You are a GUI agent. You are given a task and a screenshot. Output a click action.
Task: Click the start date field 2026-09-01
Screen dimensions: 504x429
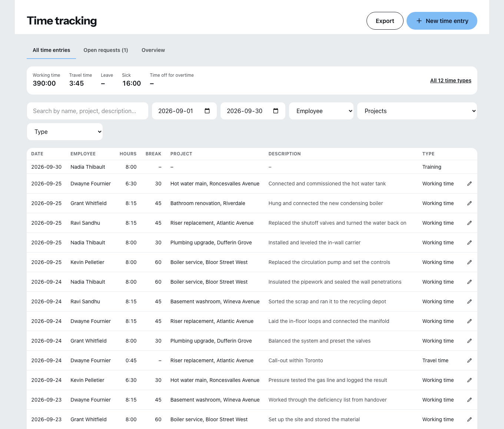pyautogui.click(x=184, y=111)
